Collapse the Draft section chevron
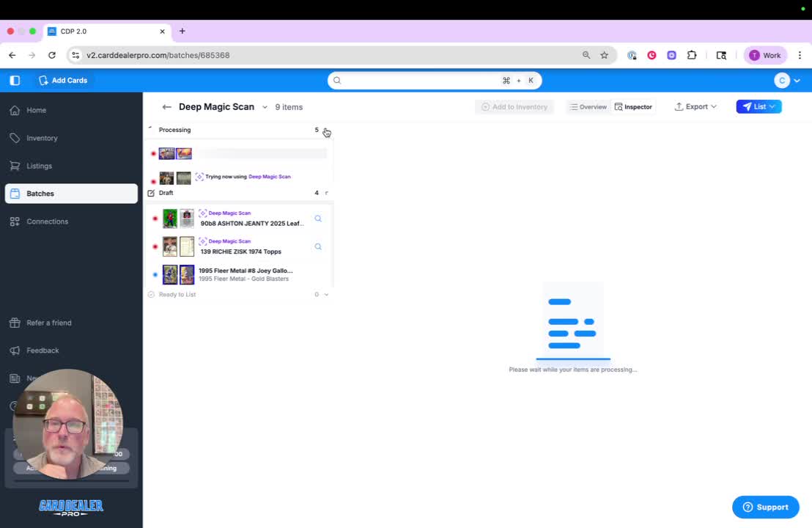The height and width of the screenshot is (528, 812). coord(326,193)
